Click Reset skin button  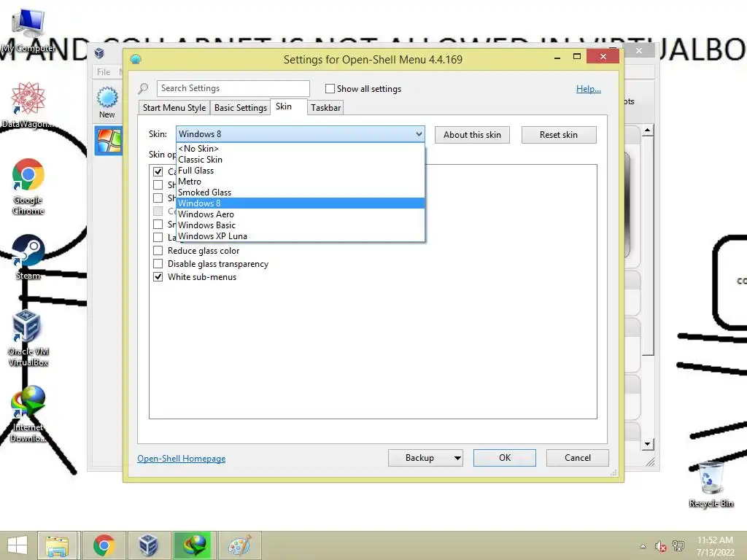pyautogui.click(x=558, y=135)
